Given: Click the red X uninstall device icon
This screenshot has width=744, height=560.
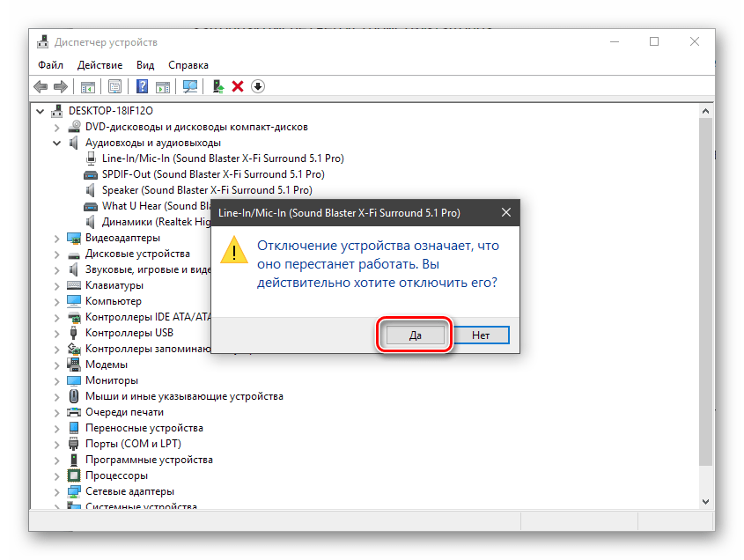Looking at the screenshot, I should [238, 86].
